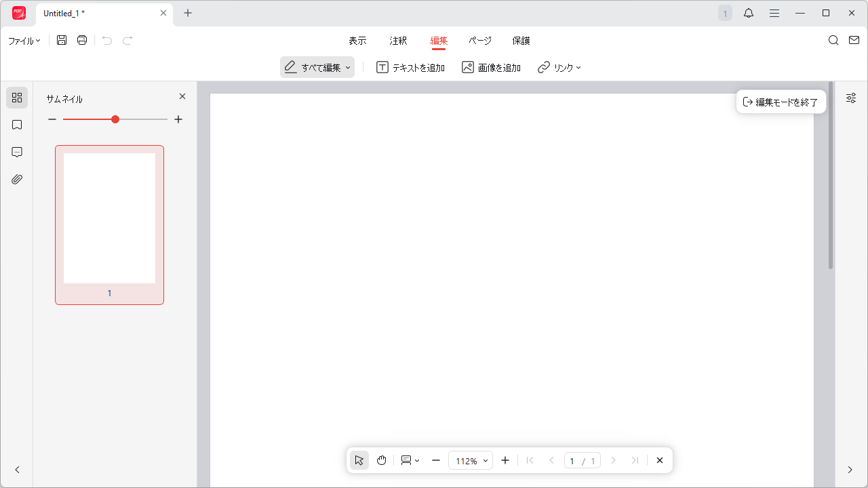868x488 pixels.
Task: Click the thumbnail size slider handle
Action: (115, 119)
